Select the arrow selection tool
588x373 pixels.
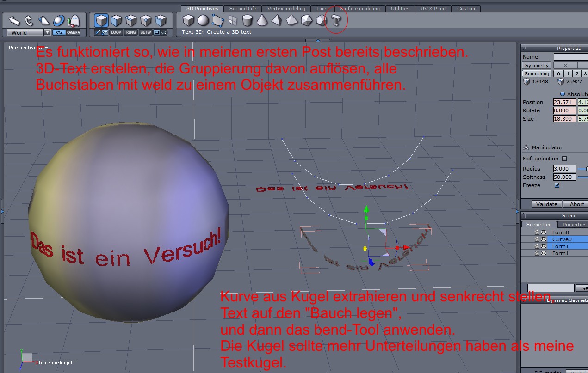pyautogui.click(x=15, y=20)
